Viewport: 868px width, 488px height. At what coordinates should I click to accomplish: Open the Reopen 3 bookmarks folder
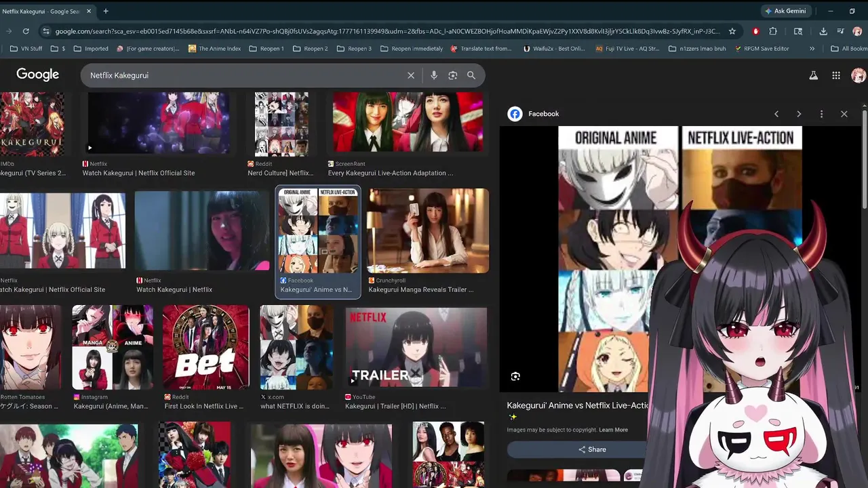pyautogui.click(x=354, y=49)
